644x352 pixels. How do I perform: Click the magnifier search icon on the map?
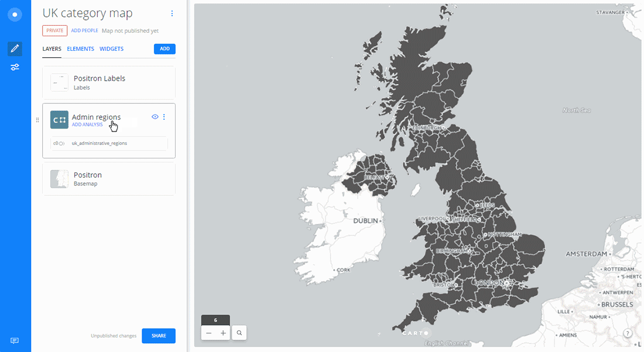(239, 332)
